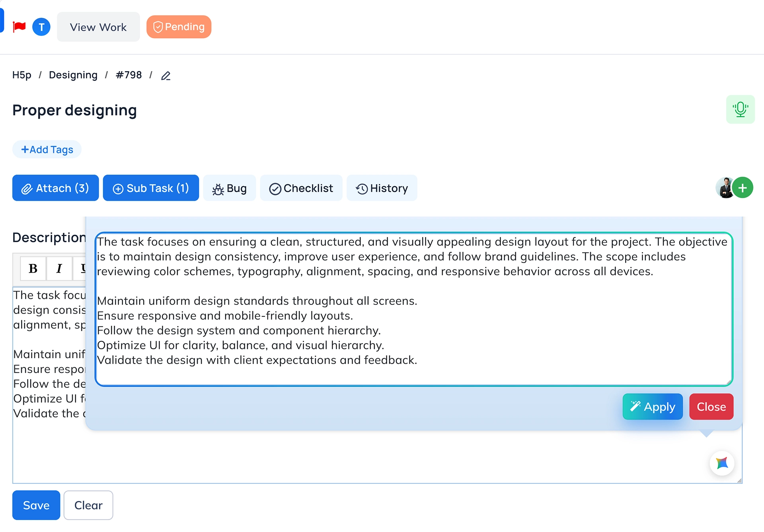The height and width of the screenshot is (532, 764).
Task: Click the Add Tags link
Action: (47, 150)
